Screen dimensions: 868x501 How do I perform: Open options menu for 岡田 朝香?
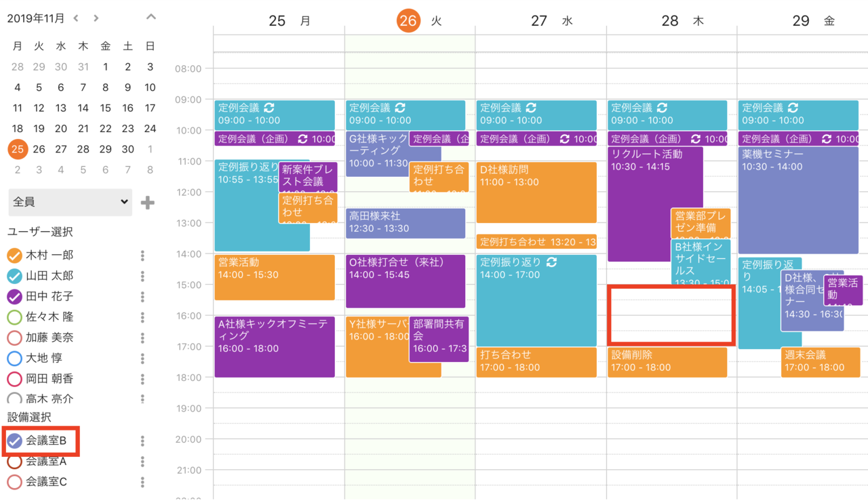(142, 379)
